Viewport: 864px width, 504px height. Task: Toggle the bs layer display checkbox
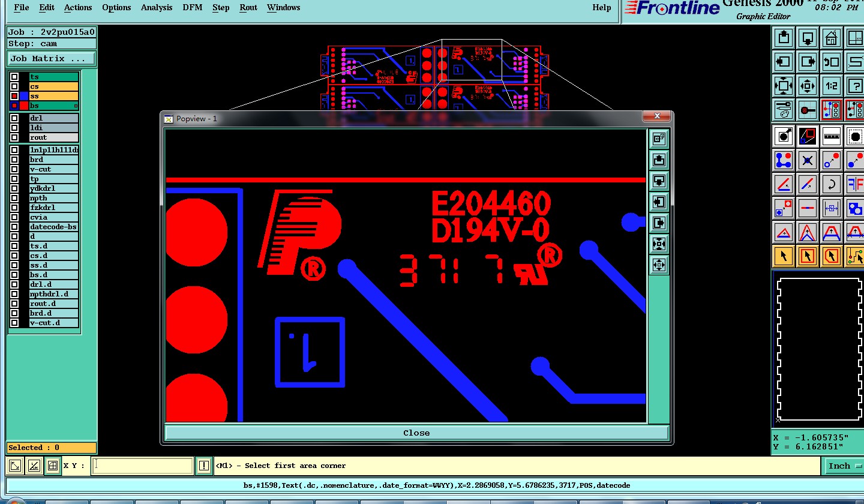(x=14, y=106)
